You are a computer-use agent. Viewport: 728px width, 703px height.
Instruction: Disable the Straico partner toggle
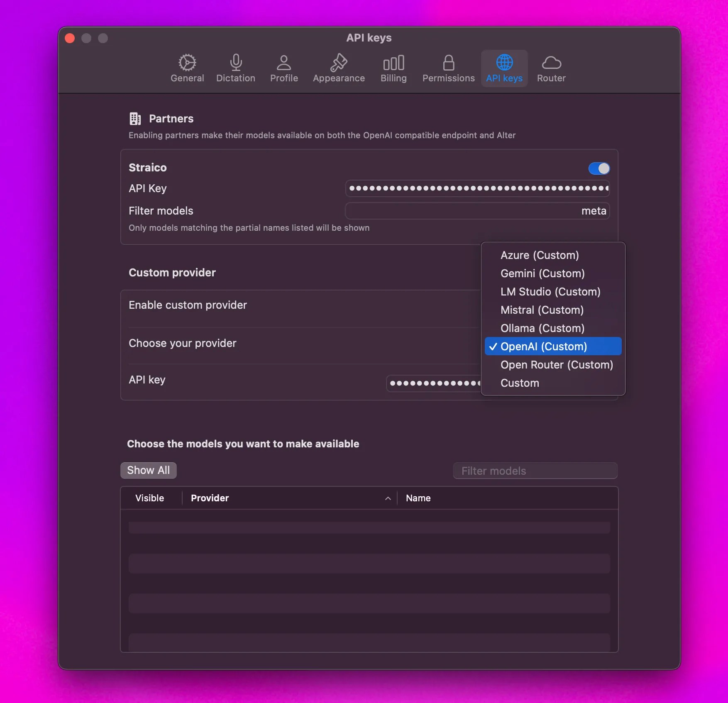(x=599, y=168)
